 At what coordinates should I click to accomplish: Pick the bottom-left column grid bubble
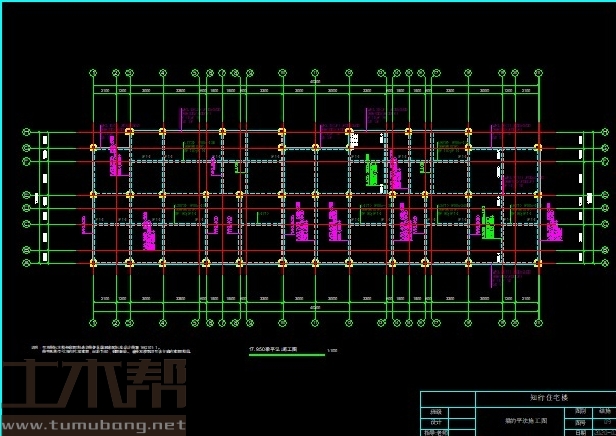point(93,322)
